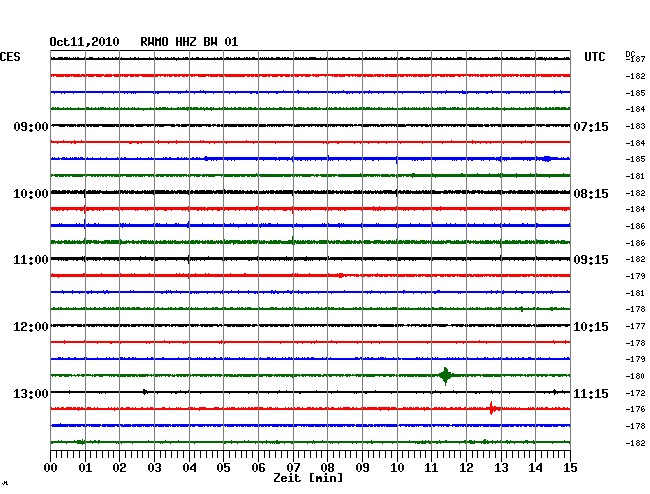Image resolution: width=650 pixels, height=494 pixels.
Task: Click the 07:15 UTC time label
Action: 591,126
